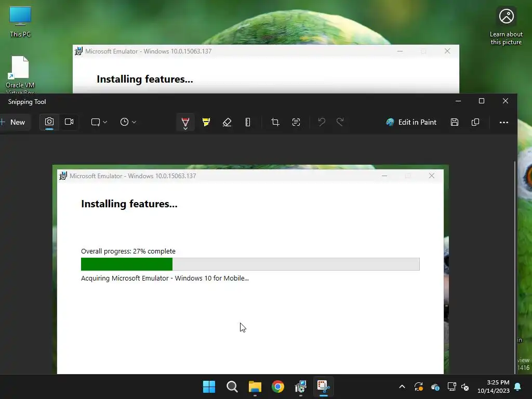Click the captured snip image preview
The height and width of the screenshot is (399, 532).
pyautogui.click(x=250, y=270)
